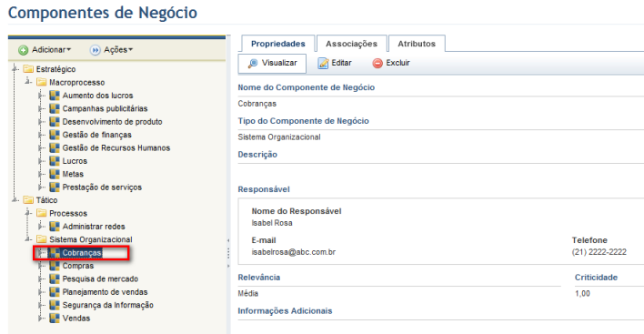Click the red minus icon beside Excluir

click(377, 64)
